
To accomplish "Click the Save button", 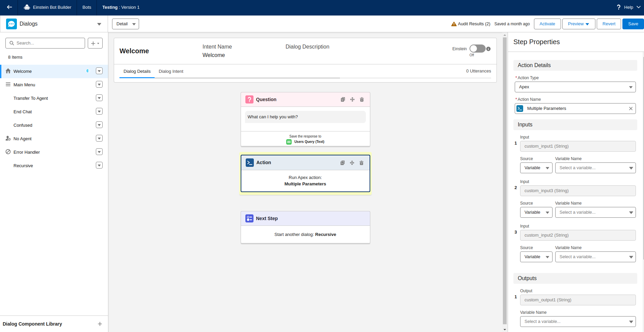I will coord(633,24).
